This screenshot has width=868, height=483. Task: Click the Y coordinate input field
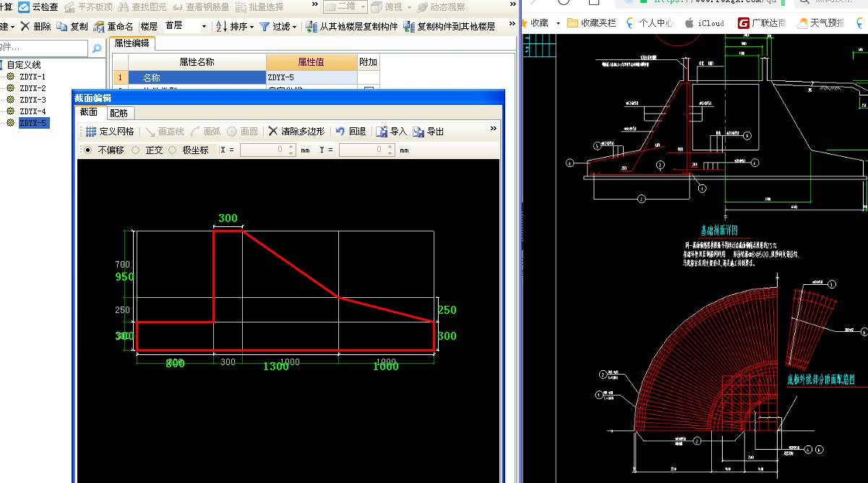click(x=366, y=150)
